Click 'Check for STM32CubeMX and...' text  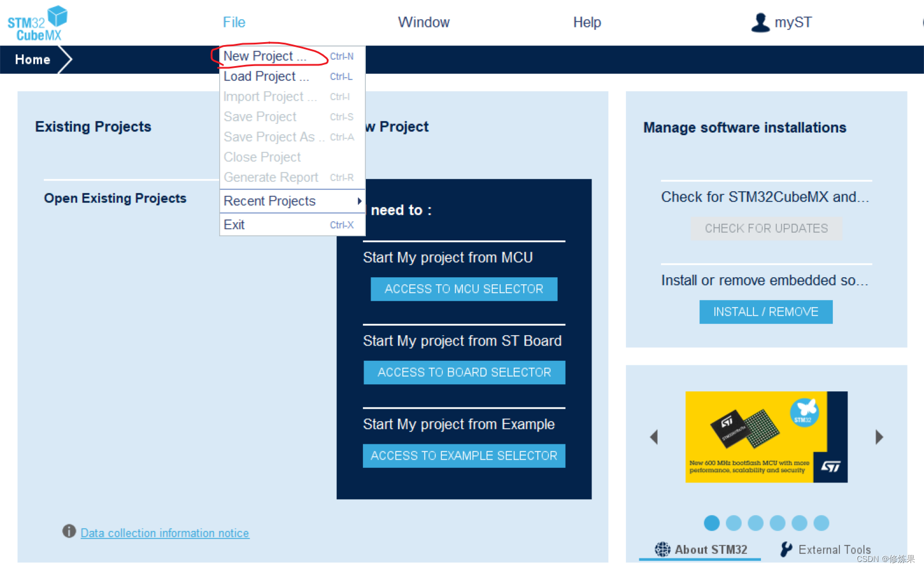[x=765, y=197]
